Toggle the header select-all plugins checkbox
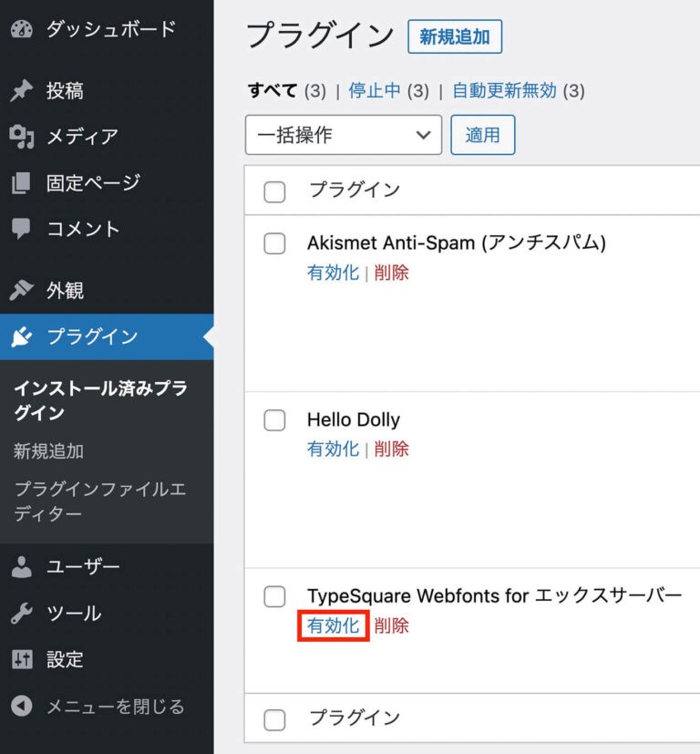 (x=273, y=190)
